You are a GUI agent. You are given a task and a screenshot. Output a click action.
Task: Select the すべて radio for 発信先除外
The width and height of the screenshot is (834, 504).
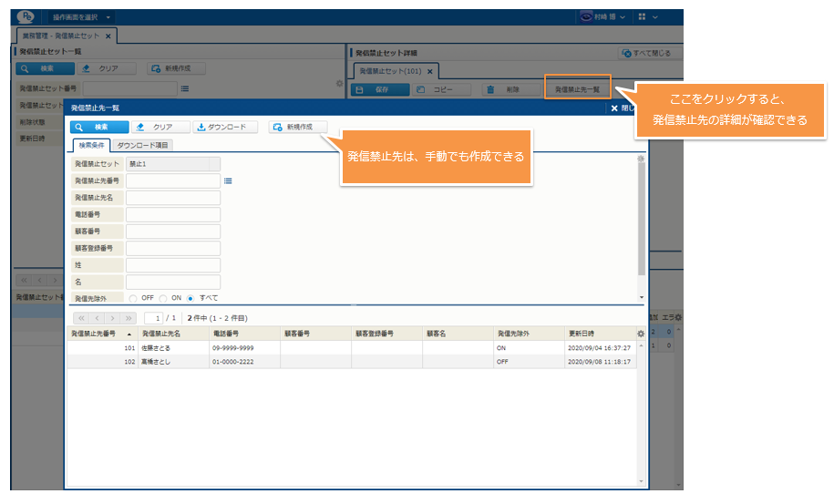pyautogui.click(x=190, y=298)
